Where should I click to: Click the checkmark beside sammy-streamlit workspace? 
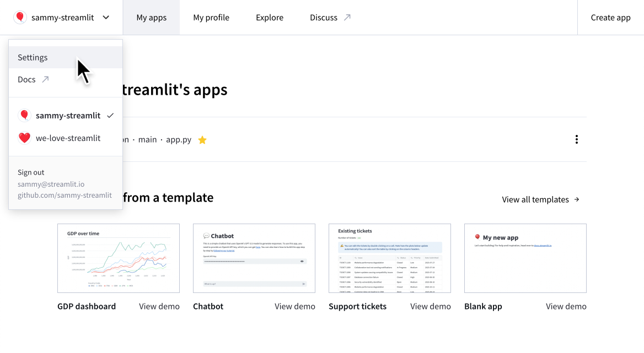[x=110, y=116]
